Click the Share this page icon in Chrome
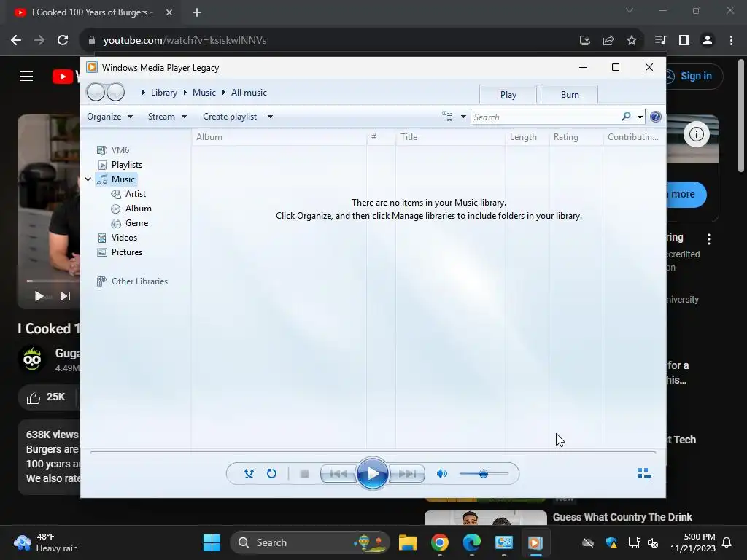Viewport: 747px width, 560px height. click(608, 41)
